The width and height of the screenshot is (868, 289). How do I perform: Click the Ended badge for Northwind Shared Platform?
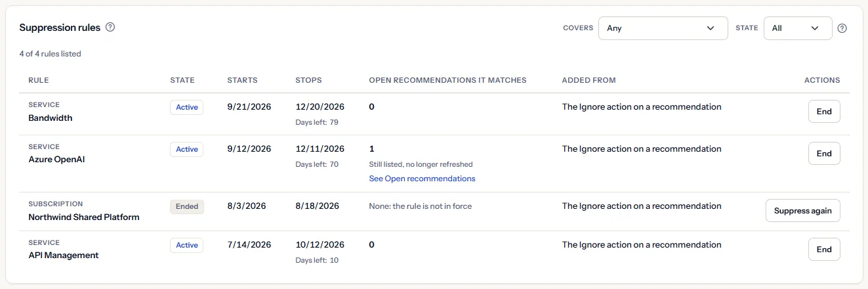pos(187,207)
